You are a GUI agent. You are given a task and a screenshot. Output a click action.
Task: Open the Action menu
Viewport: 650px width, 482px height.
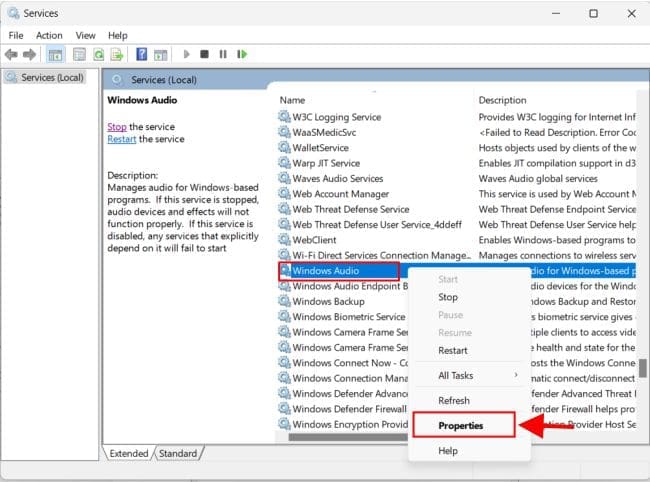49,35
